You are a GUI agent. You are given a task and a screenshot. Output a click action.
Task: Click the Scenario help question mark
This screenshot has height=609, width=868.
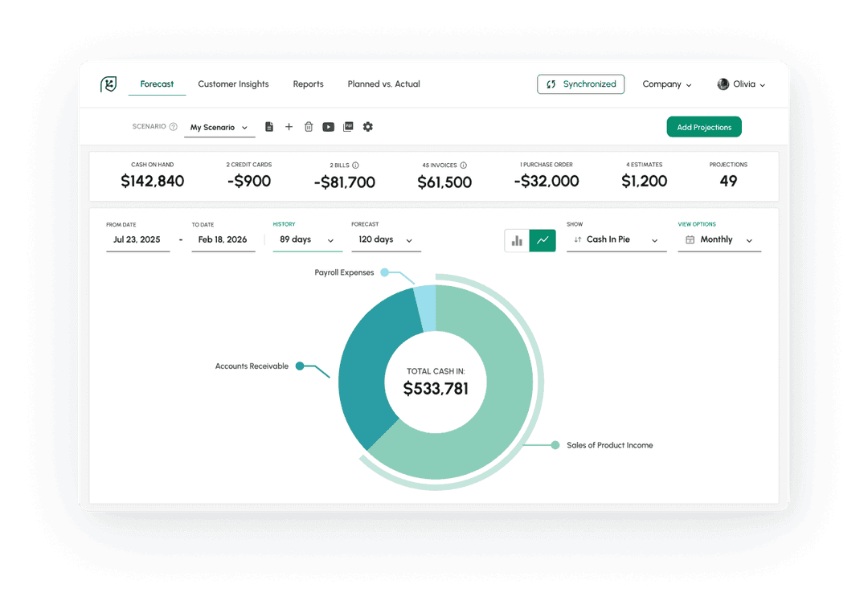[174, 127]
